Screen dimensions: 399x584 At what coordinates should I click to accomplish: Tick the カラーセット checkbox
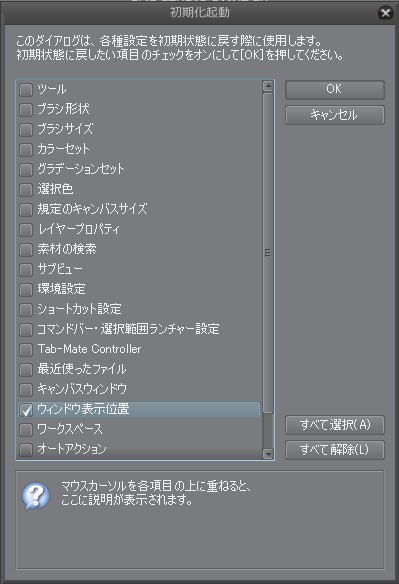coord(26,150)
